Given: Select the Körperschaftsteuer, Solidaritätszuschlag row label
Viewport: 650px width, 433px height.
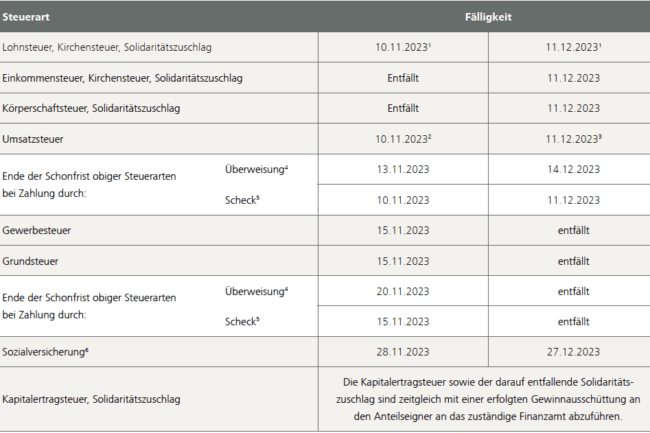Looking at the screenshot, I should coord(91,109).
